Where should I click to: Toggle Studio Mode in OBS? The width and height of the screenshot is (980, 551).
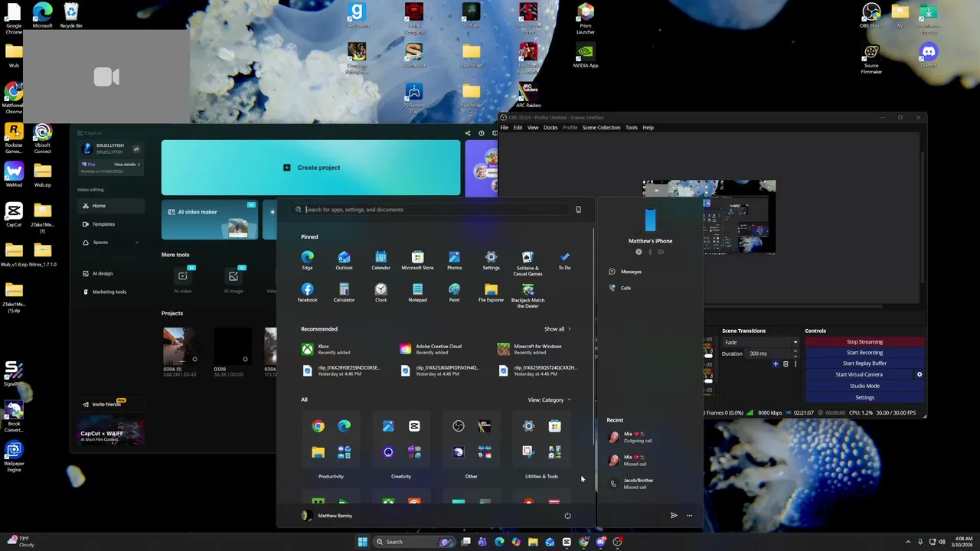pyautogui.click(x=864, y=386)
